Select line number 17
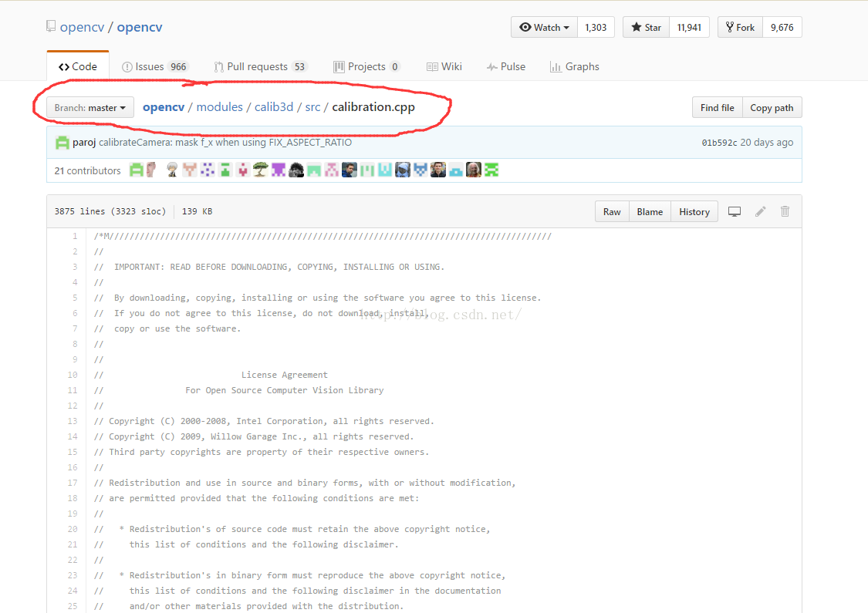Image resolution: width=868 pixels, height=613 pixels. click(73, 483)
